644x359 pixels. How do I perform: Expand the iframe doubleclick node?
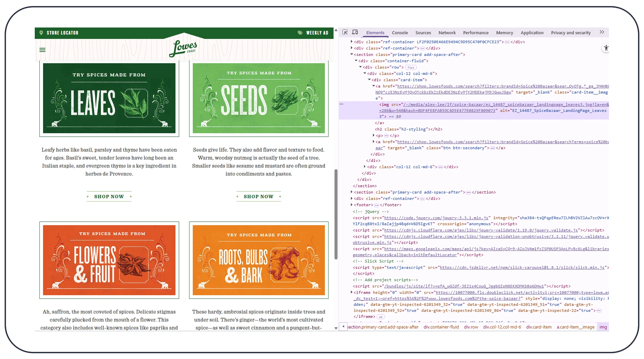[351, 292]
